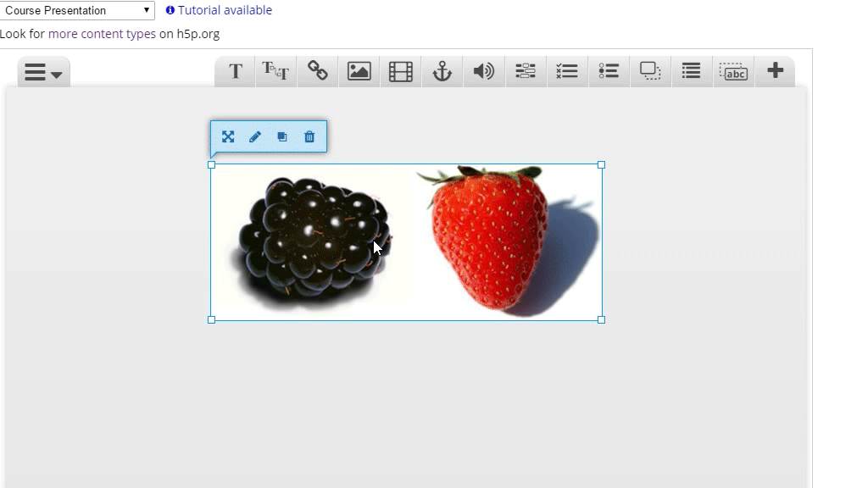Follow the more content types link
The width and height of the screenshot is (868, 488).
click(x=102, y=34)
